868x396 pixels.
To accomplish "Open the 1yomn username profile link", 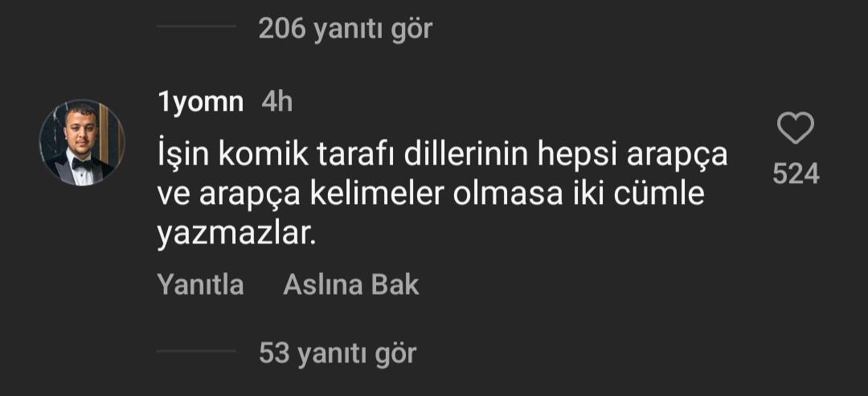I will tap(200, 103).
